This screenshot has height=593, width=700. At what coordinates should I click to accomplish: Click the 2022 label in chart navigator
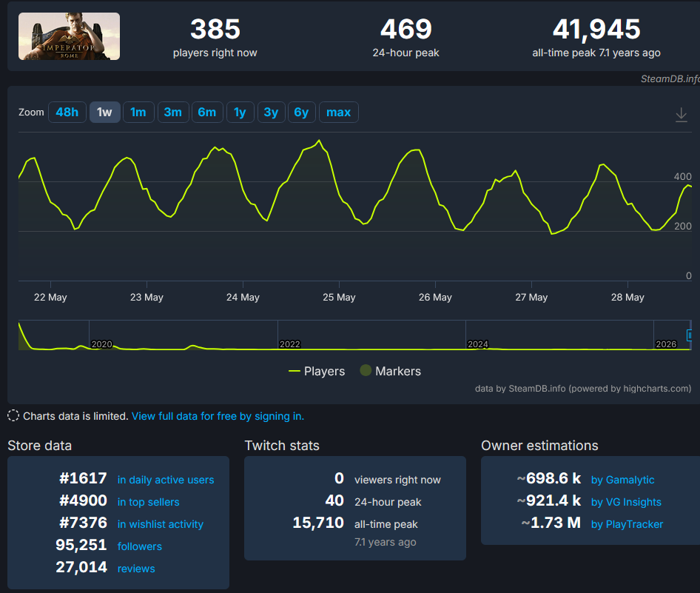coord(290,344)
